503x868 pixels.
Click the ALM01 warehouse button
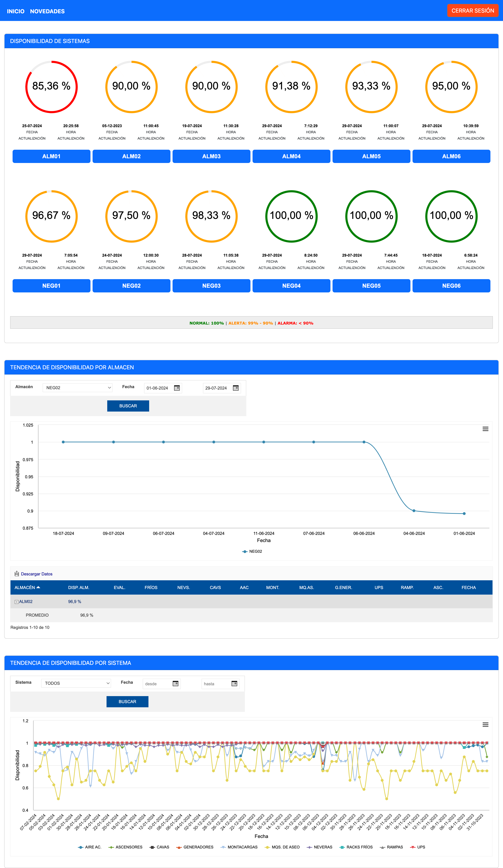(51, 156)
